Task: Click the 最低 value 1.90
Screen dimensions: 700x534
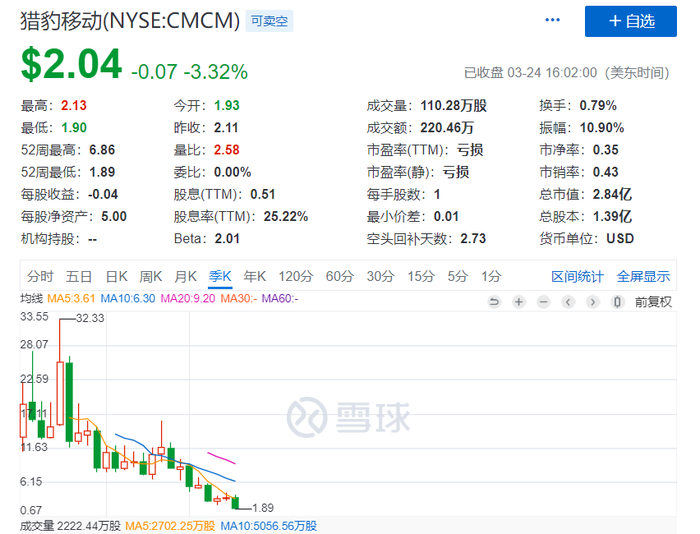Action: coord(74,128)
